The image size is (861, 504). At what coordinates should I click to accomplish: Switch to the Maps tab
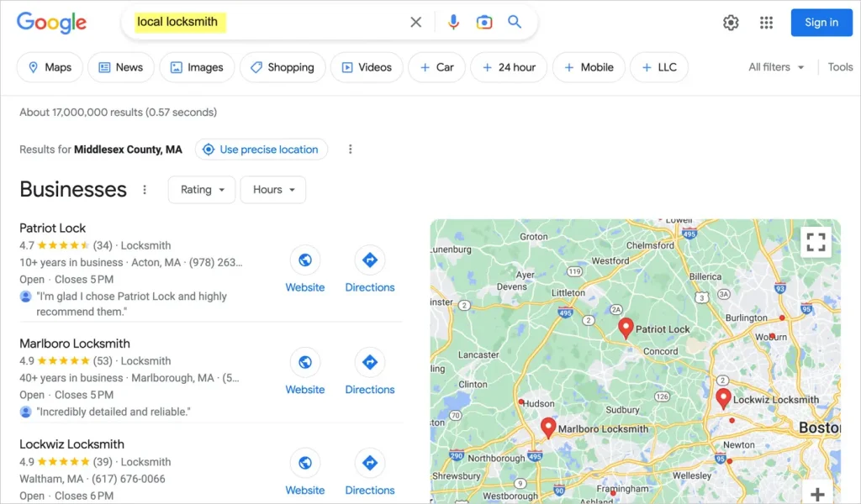pyautogui.click(x=50, y=67)
